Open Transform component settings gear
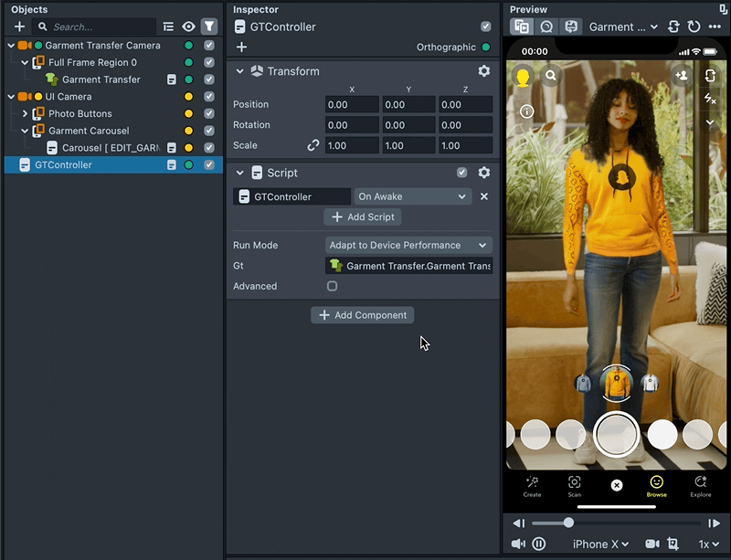The image size is (731, 560). pos(483,71)
